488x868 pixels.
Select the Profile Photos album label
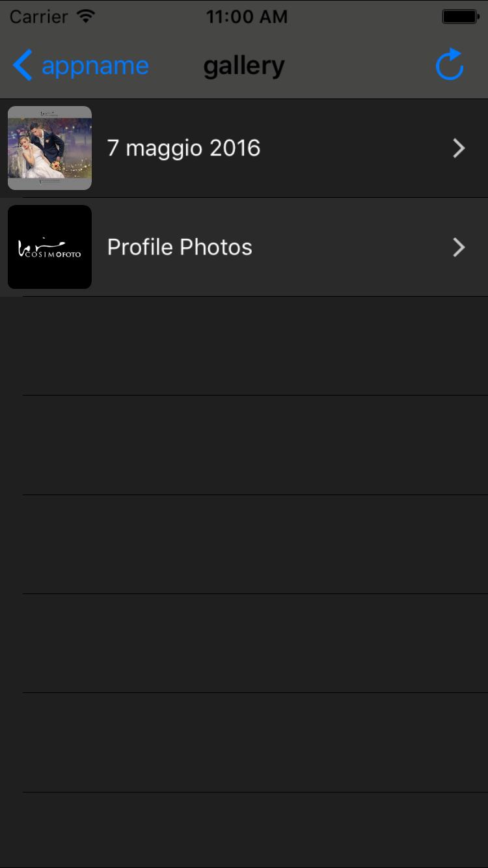click(x=180, y=247)
